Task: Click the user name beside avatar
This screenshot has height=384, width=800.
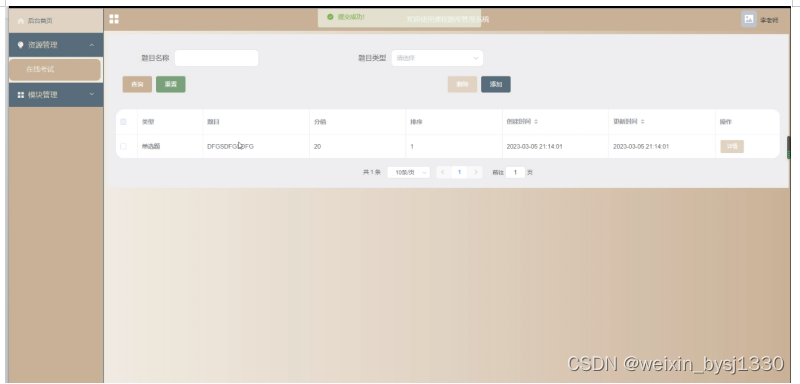Action: click(x=769, y=20)
